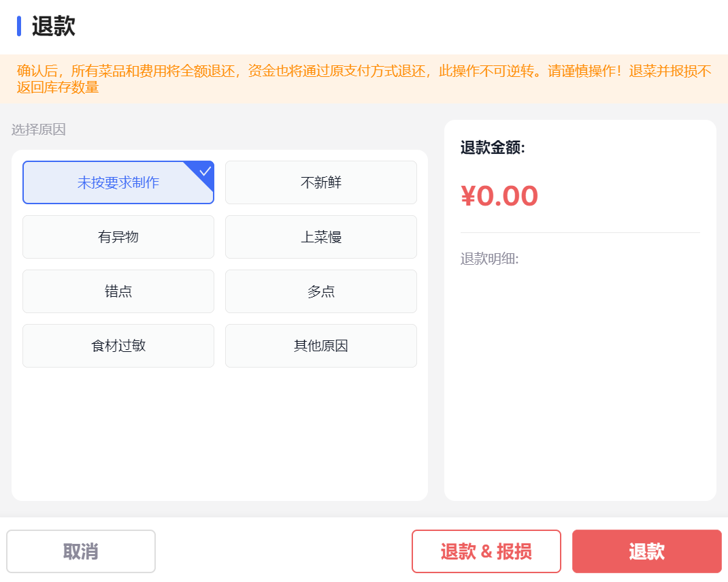The image size is (728, 582).
Task: Click the 退款明细 label
Action: coord(489,259)
